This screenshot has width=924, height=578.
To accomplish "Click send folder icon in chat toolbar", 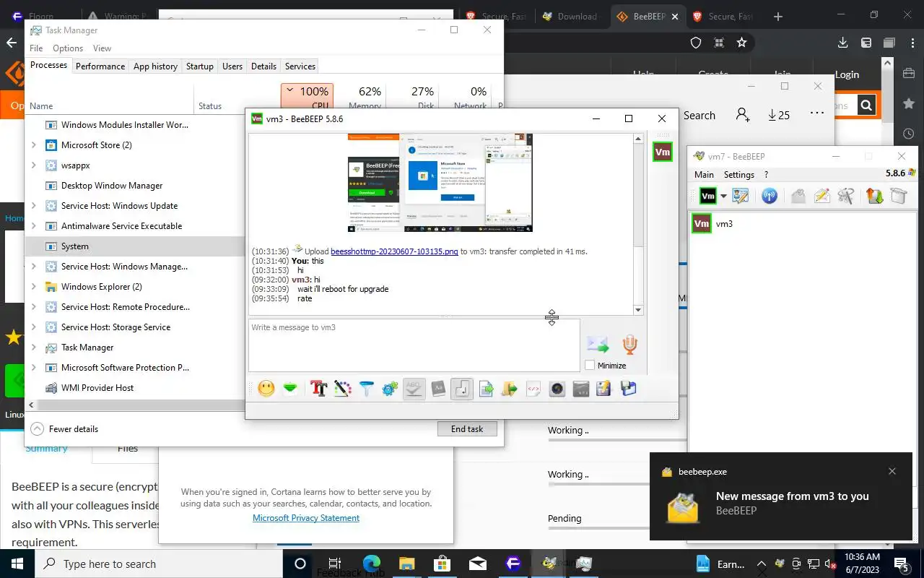I will tap(510, 389).
